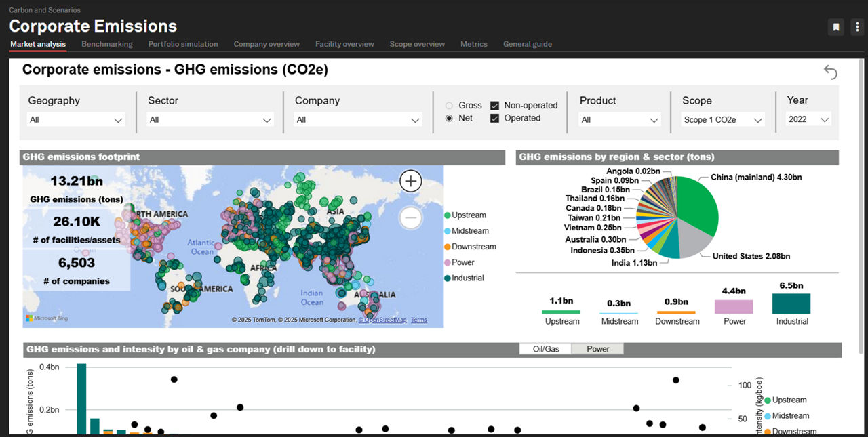The image size is (868, 437).
Task: Click the Upstream green legend dot
Action: pyautogui.click(x=448, y=215)
